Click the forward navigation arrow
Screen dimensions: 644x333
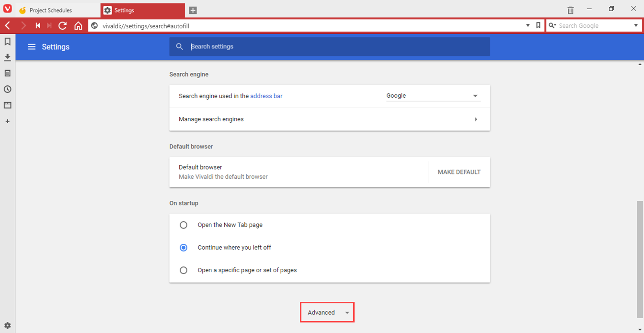[23, 26]
